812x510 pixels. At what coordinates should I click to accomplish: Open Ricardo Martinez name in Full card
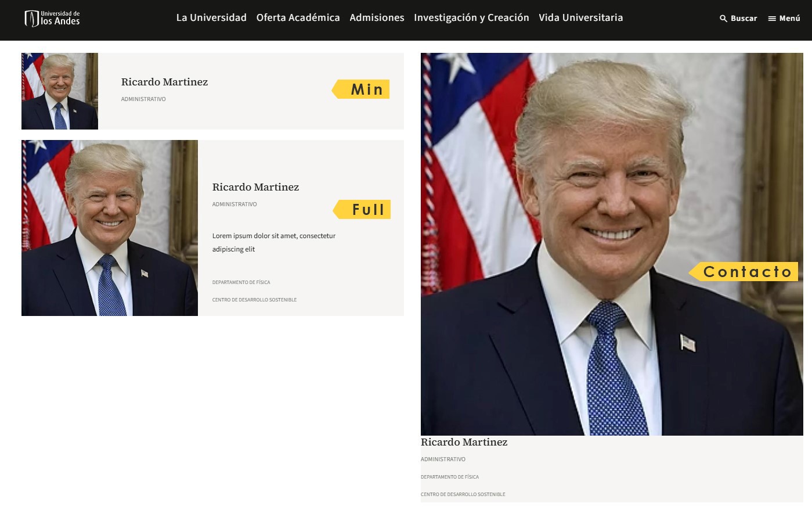[x=255, y=187]
